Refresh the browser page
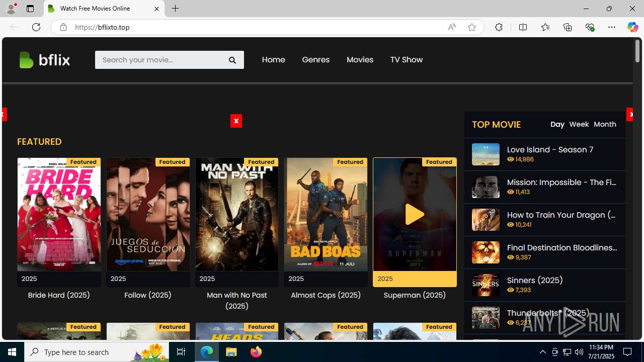Image resolution: width=644 pixels, height=362 pixels. point(36,27)
